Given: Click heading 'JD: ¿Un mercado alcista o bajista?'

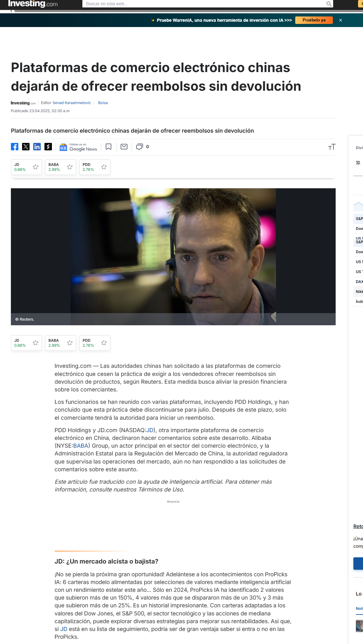Looking at the screenshot, I should pyautogui.click(x=106, y=561).
